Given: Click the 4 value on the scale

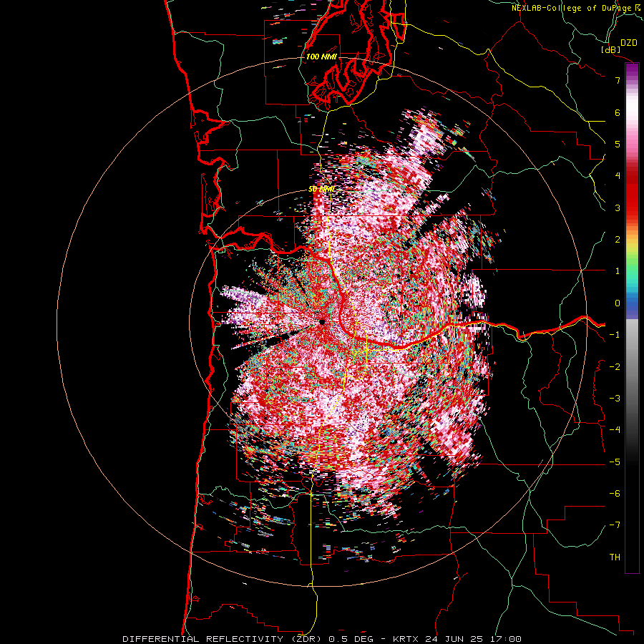Looking at the screenshot, I should pyautogui.click(x=618, y=176).
